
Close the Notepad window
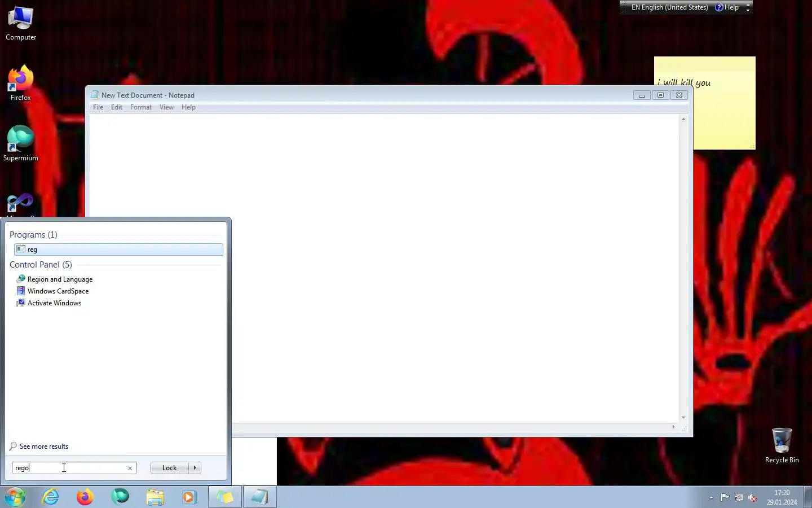click(x=679, y=95)
